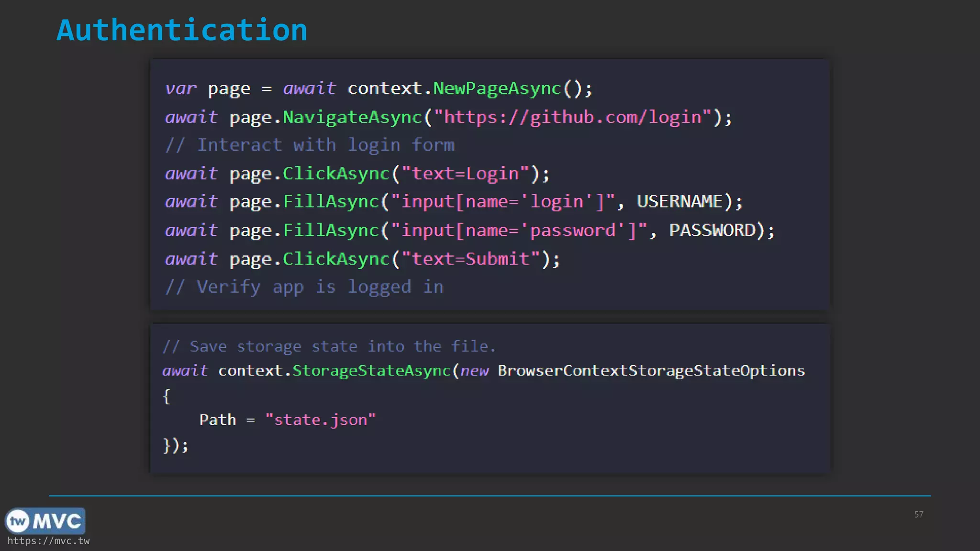Click the Authentication slide title

[x=182, y=30]
